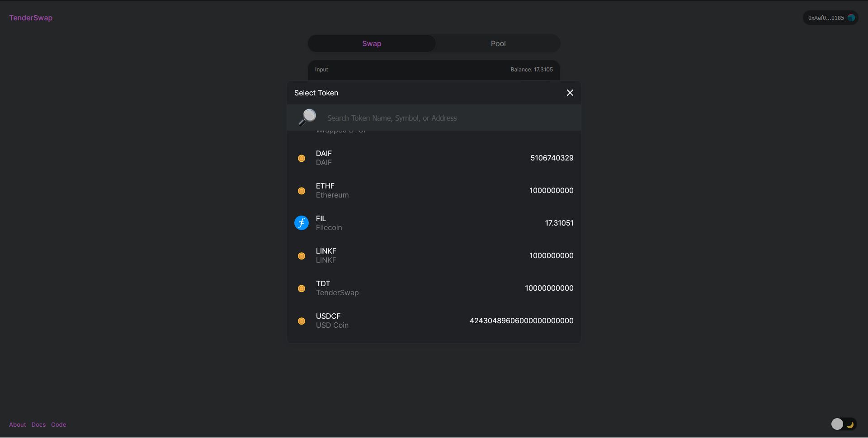The height and width of the screenshot is (438, 868).
Task: Switch to the Swap tab
Action: pos(372,43)
